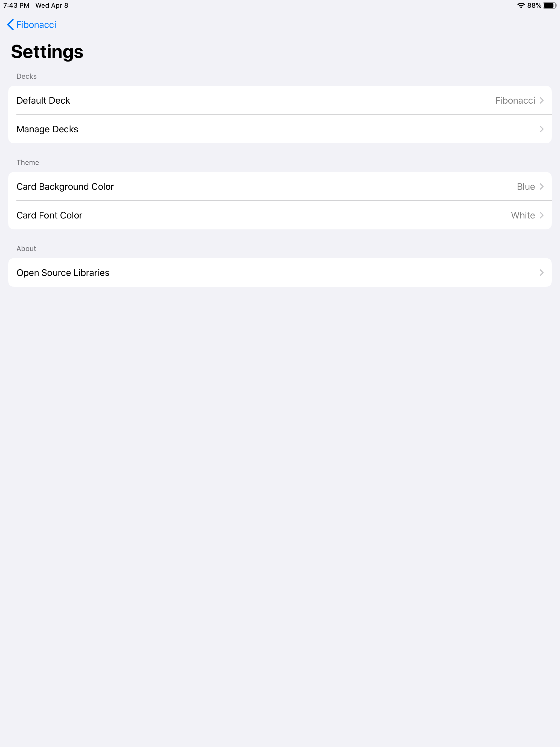Select the Fibonacci value in Default Deck row

point(515,100)
